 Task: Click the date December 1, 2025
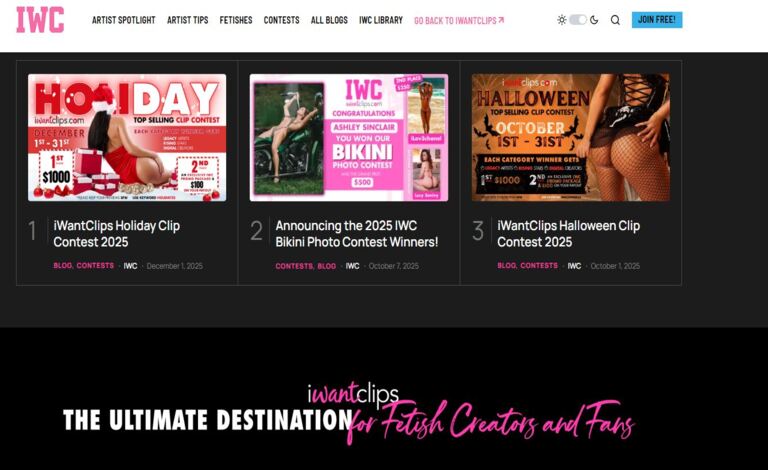pyautogui.click(x=174, y=266)
